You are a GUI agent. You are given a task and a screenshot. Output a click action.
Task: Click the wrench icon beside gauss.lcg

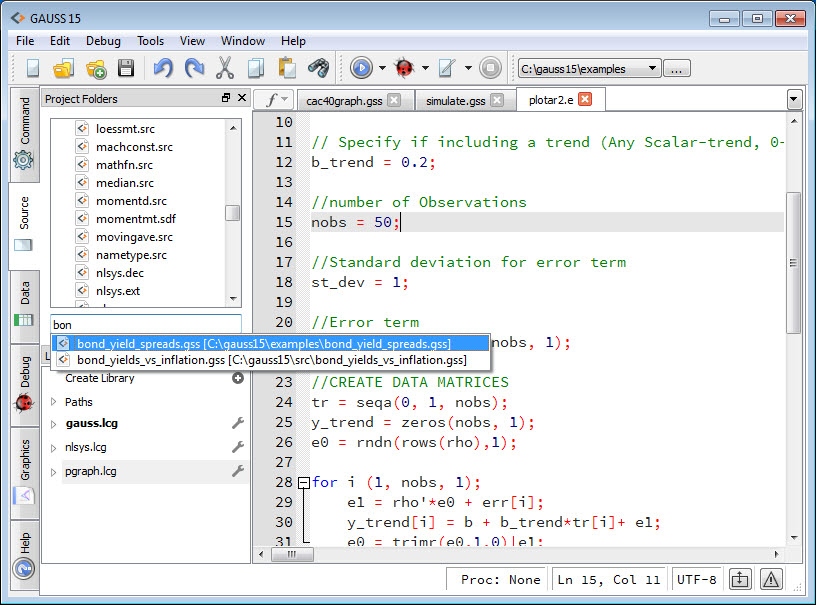tap(238, 424)
